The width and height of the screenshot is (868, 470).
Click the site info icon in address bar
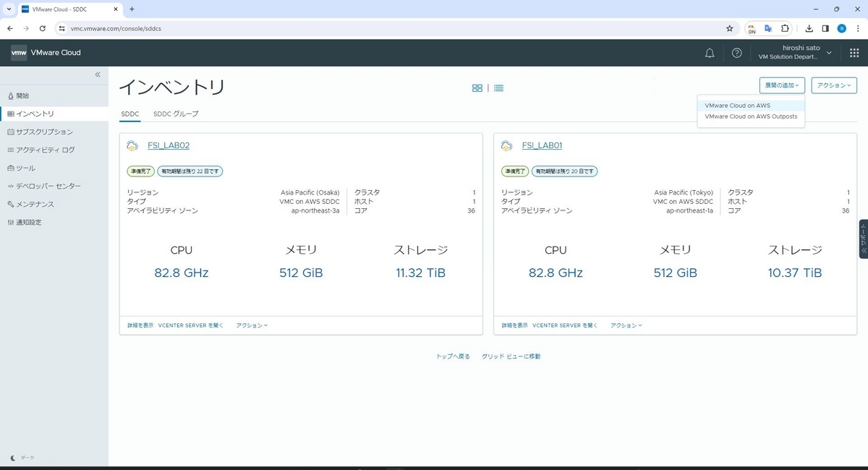(x=62, y=28)
